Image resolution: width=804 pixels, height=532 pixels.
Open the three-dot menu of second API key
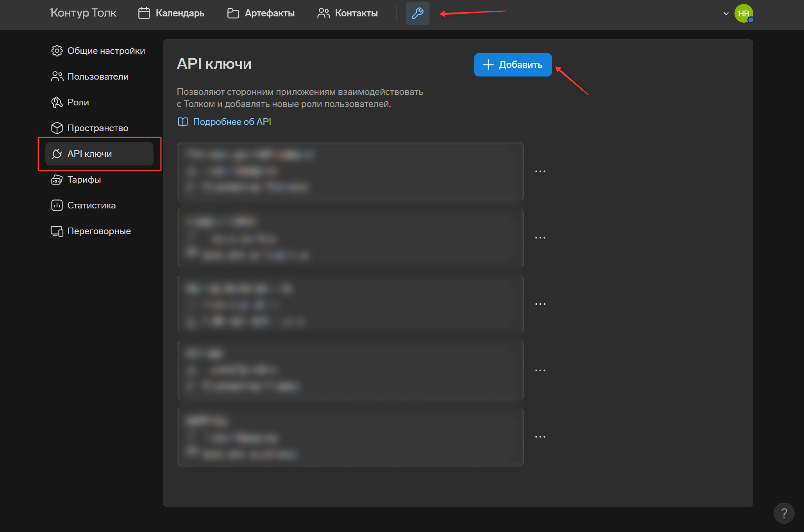[540, 238]
